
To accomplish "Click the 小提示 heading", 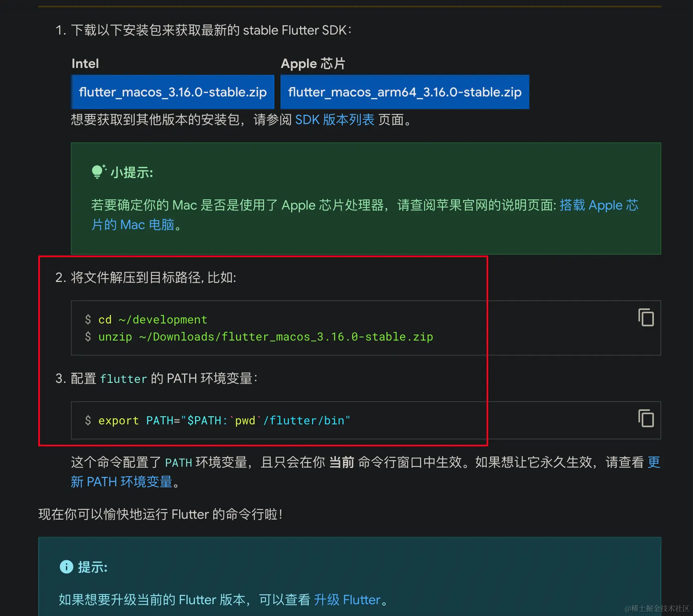I will [x=132, y=173].
